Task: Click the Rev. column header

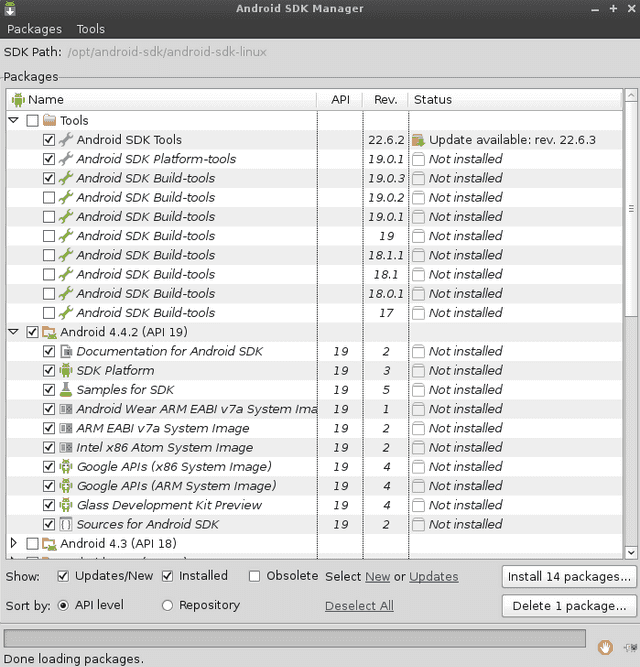Action: pos(385,100)
